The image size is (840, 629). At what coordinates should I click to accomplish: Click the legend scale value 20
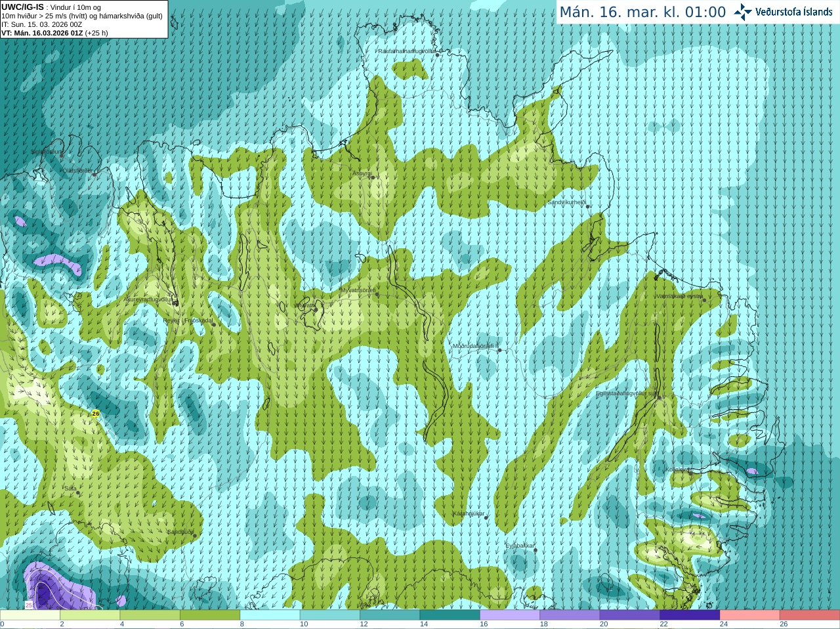[x=604, y=624]
